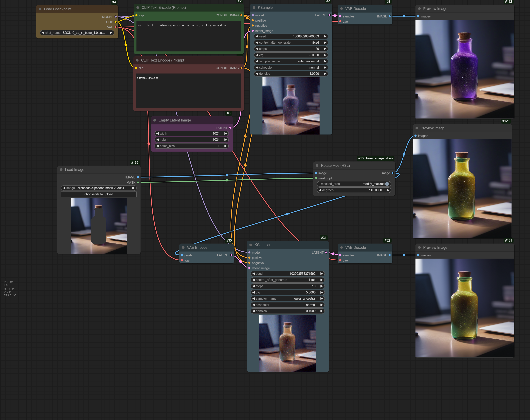This screenshot has width=530, height=420.
Task: Collapse the Empty Latent Image node dot
Action: pyautogui.click(x=155, y=120)
